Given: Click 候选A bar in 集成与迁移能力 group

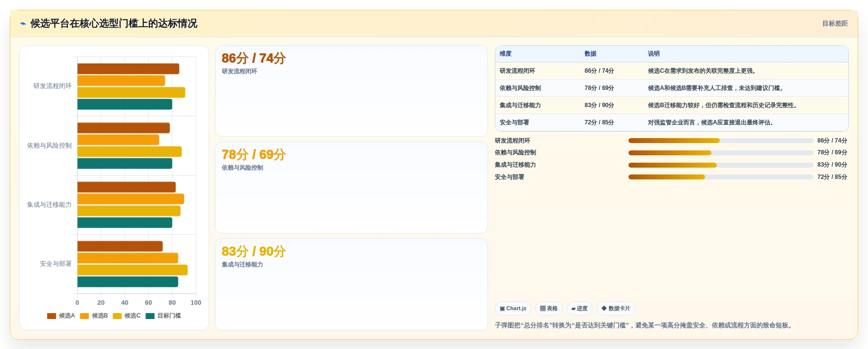Looking at the screenshot, I should 127,187.
